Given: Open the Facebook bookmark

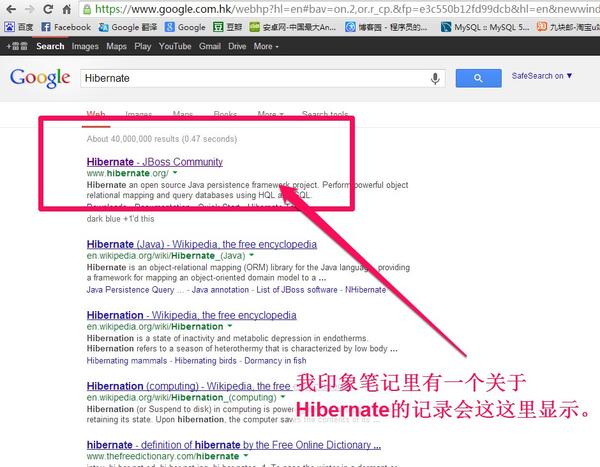Looking at the screenshot, I should [x=66, y=27].
